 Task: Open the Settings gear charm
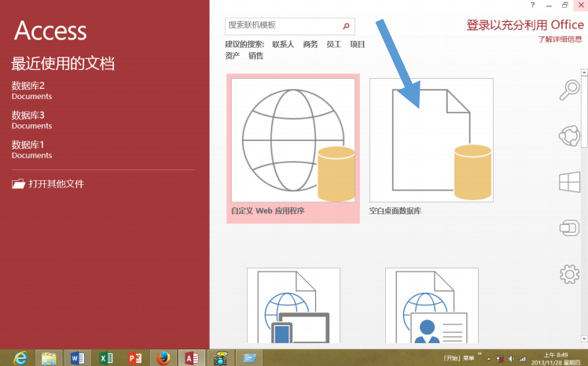tap(570, 274)
